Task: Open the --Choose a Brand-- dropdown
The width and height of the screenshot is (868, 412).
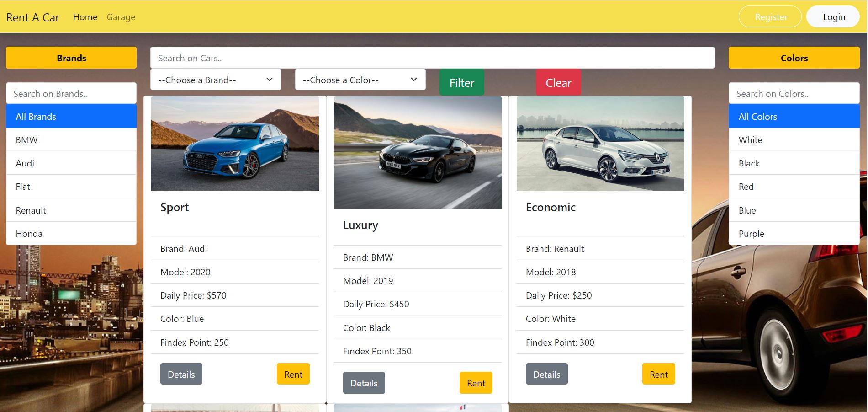Action: click(x=215, y=80)
